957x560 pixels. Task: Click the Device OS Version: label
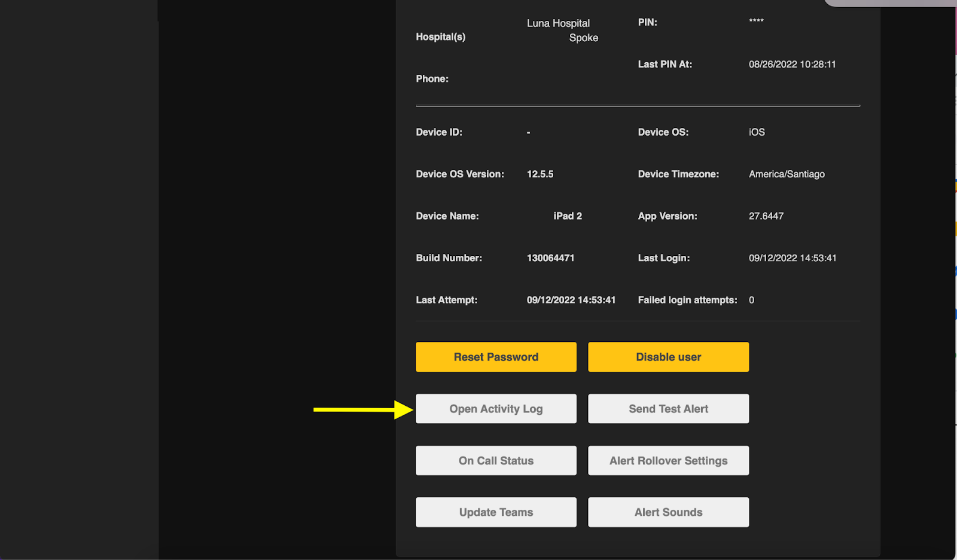459,174
